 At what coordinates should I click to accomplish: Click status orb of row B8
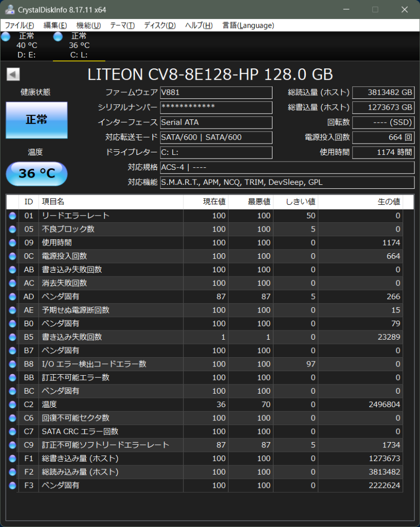tap(12, 364)
